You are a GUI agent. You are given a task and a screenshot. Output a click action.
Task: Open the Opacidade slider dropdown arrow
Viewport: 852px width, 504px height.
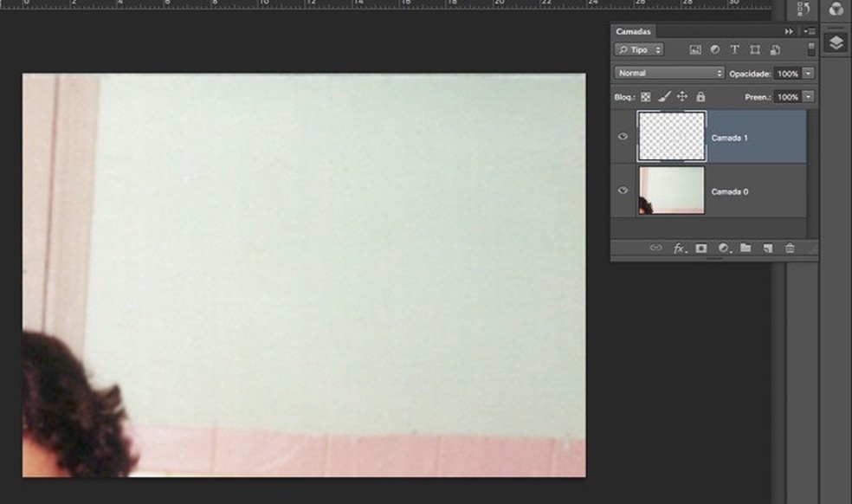click(x=809, y=74)
